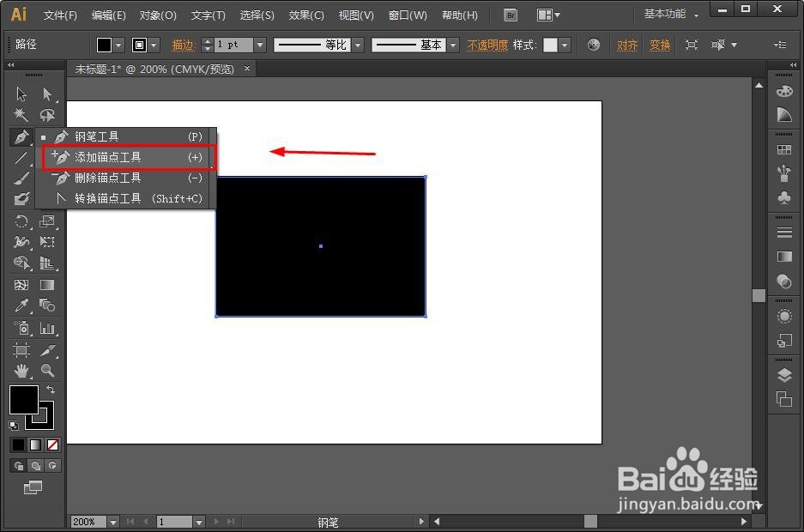Close the 未标题-1 document tab
This screenshot has height=532, width=804.
pyautogui.click(x=247, y=68)
